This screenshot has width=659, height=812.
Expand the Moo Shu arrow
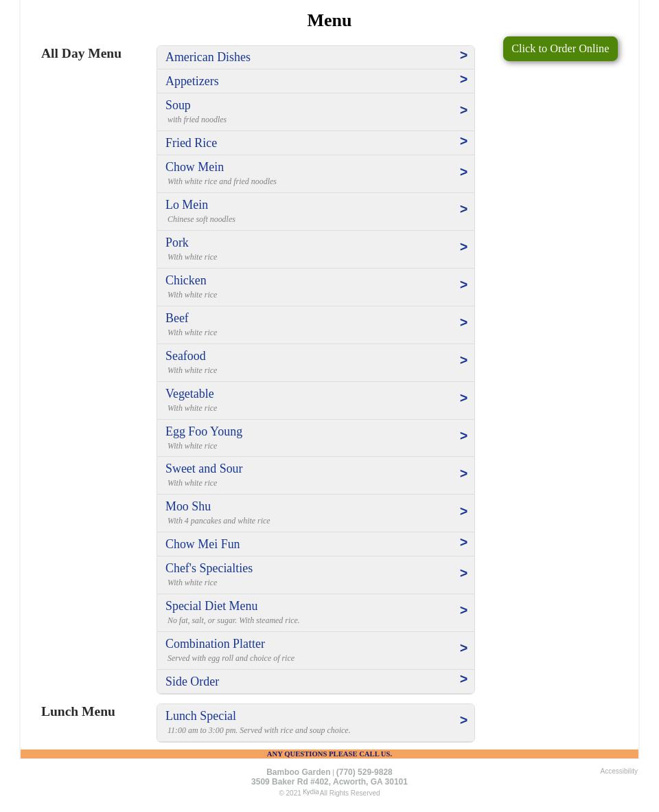pyautogui.click(x=463, y=512)
